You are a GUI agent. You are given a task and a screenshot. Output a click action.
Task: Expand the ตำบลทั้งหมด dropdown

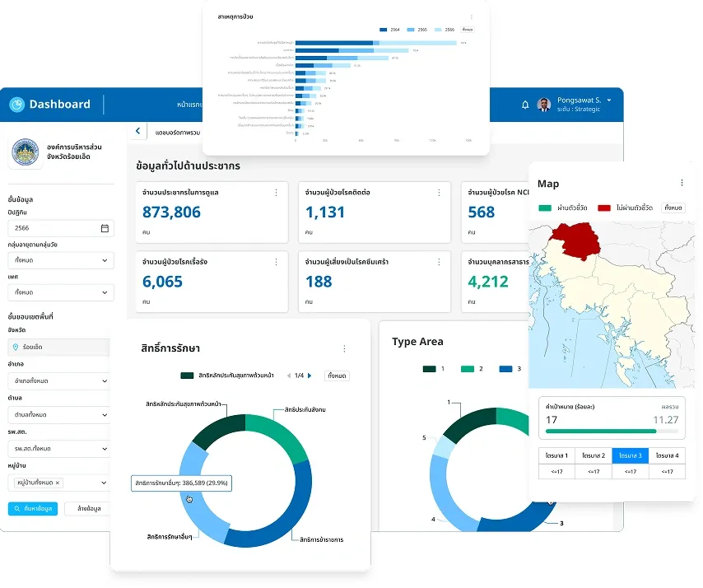[x=61, y=414]
